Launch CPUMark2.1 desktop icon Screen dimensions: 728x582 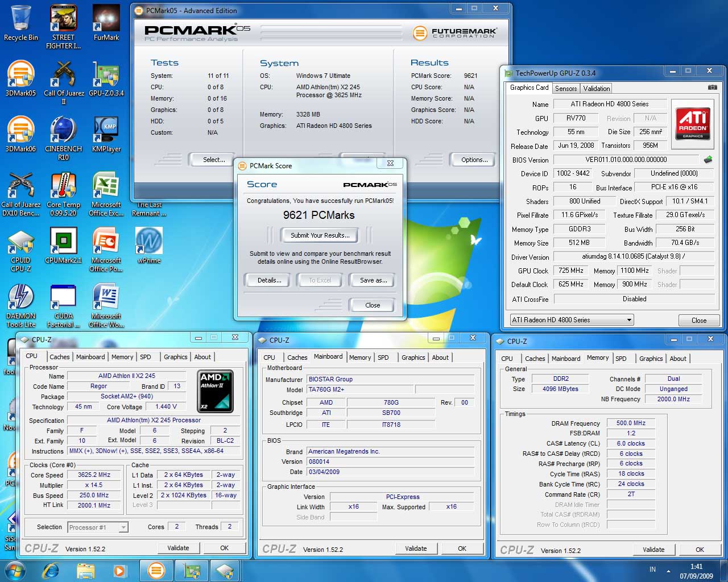pyautogui.click(x=64, y=246)
